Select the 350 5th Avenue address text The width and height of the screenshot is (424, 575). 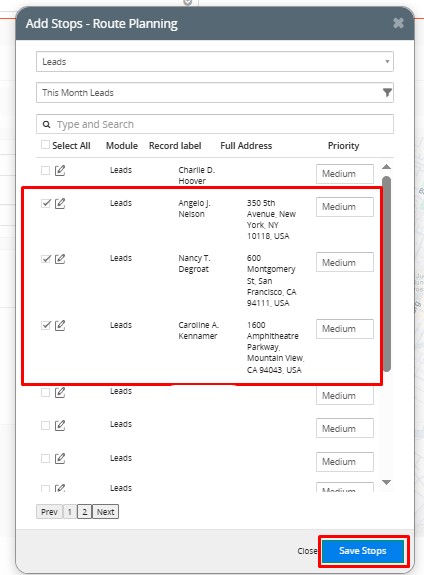pyautogui.click(x=271, y=219)
